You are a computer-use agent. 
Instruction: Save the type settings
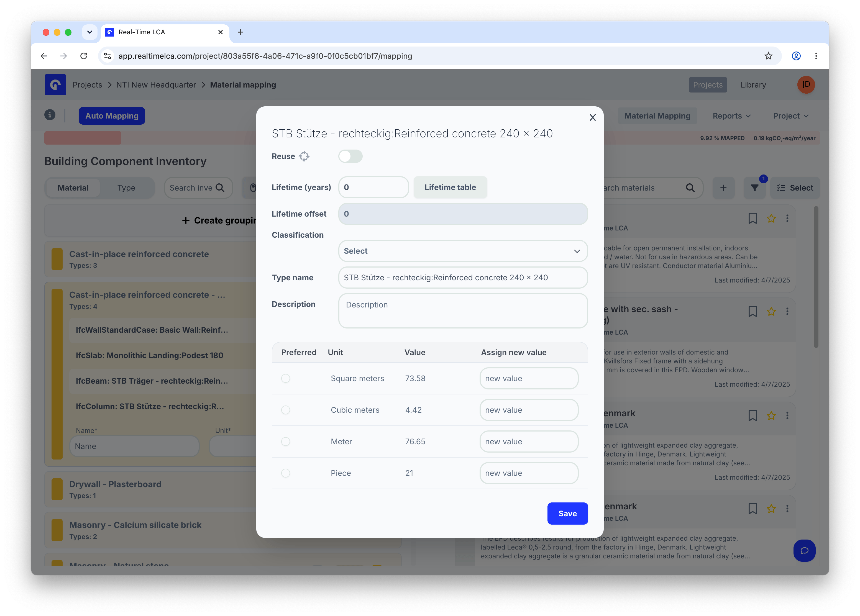[567, 514]
